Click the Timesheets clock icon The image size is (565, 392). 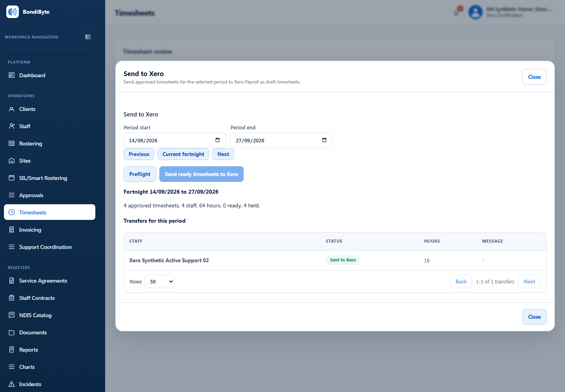coord(12,212)
